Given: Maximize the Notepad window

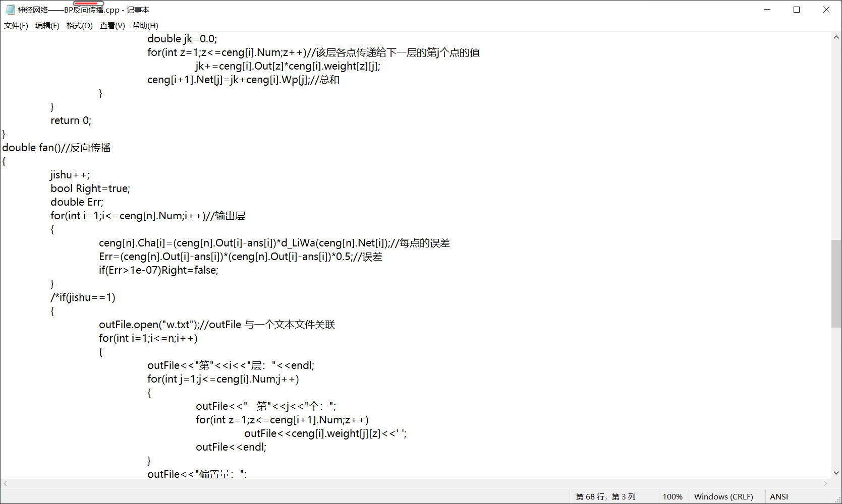Looking at the screenshot, I should pyautogui.click(x=797, y=10).
